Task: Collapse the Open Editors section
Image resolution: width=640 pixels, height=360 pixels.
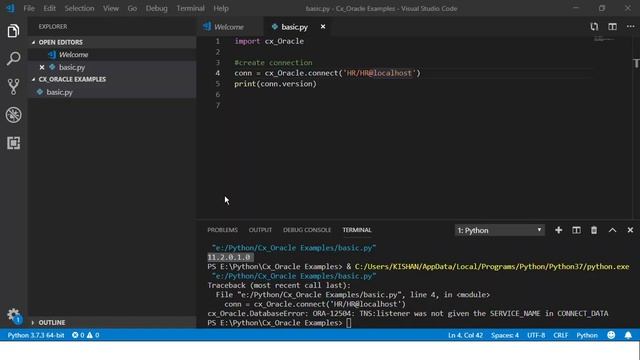Action: tap(33, 42)
